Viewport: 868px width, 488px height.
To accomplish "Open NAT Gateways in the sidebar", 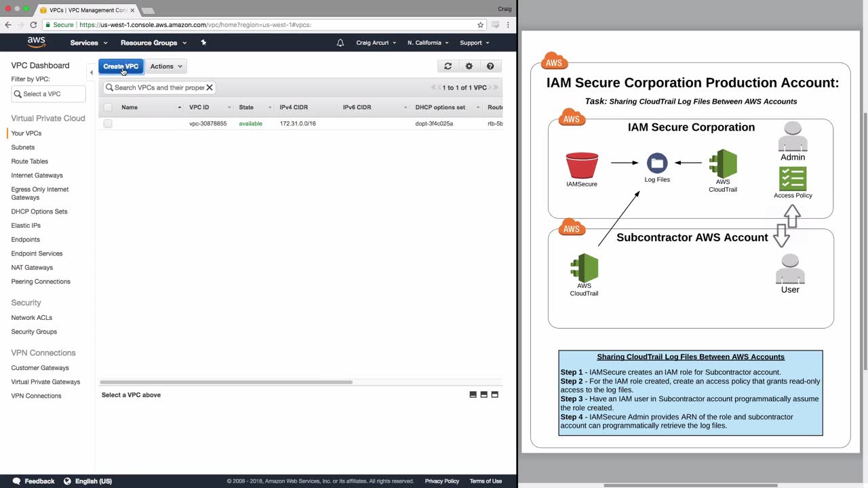I will (32, 268).
